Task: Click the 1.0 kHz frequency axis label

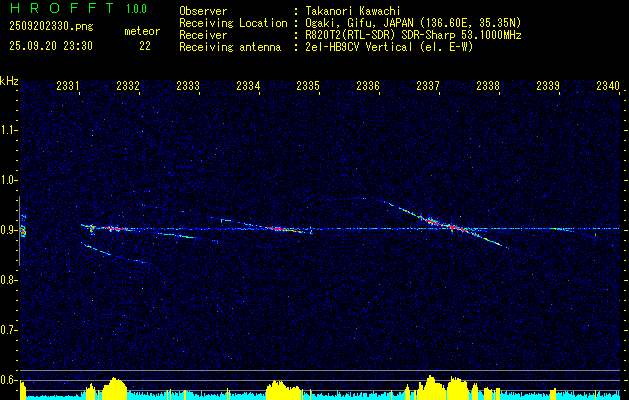Action: (x=9, y=180)
